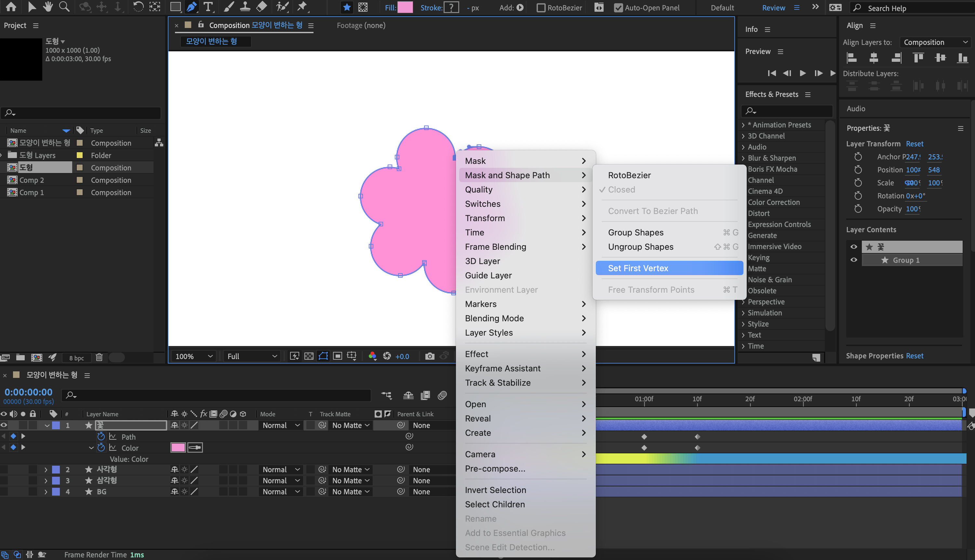
Task: Select the Hand tool
Action: pos(48,7)
